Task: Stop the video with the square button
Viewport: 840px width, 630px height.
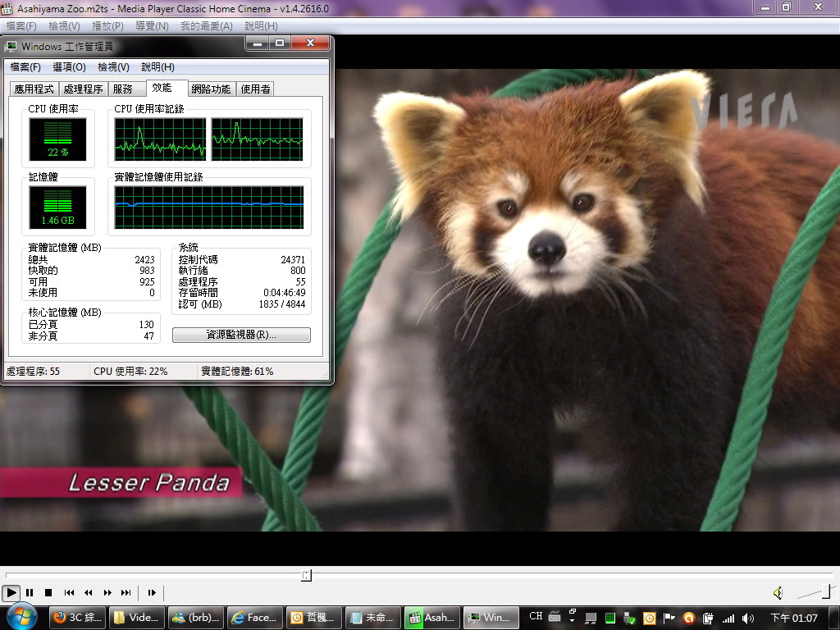Action: (48, 592)
